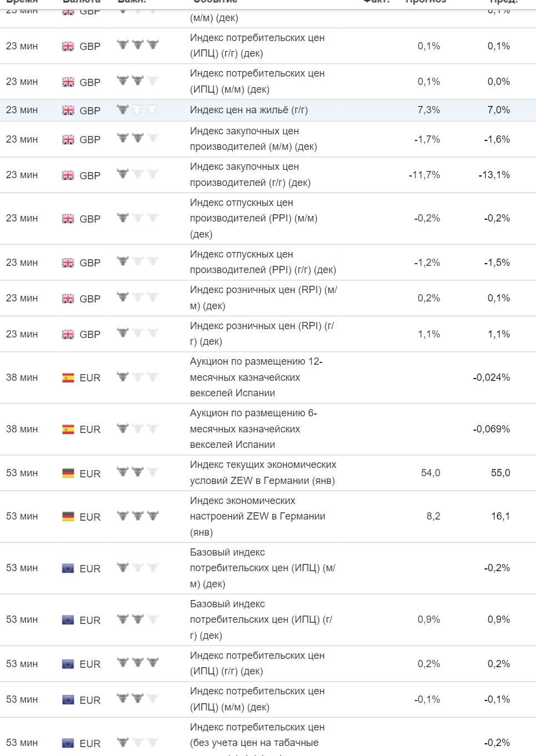Open Аукцион 12-месячных казначейских векселей Испании
This screenshot has width=536, height=756.
256,377
